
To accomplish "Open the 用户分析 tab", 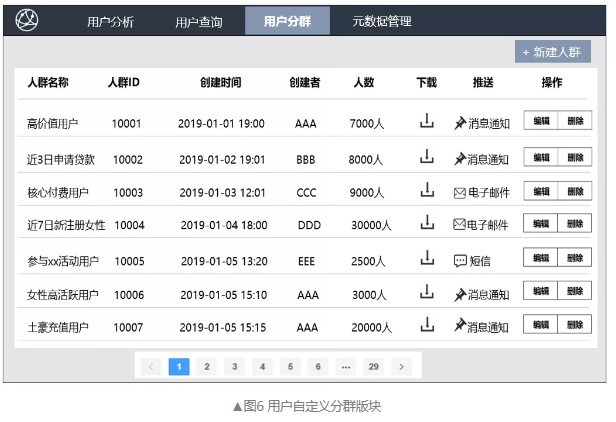I will point(110,21).
